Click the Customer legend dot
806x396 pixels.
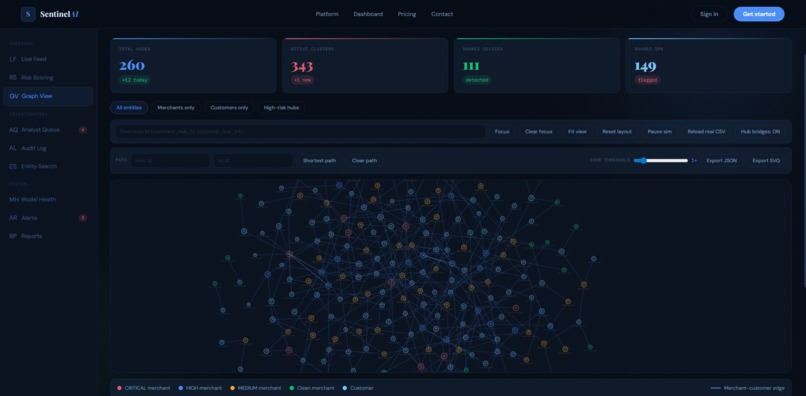[344, 388]
